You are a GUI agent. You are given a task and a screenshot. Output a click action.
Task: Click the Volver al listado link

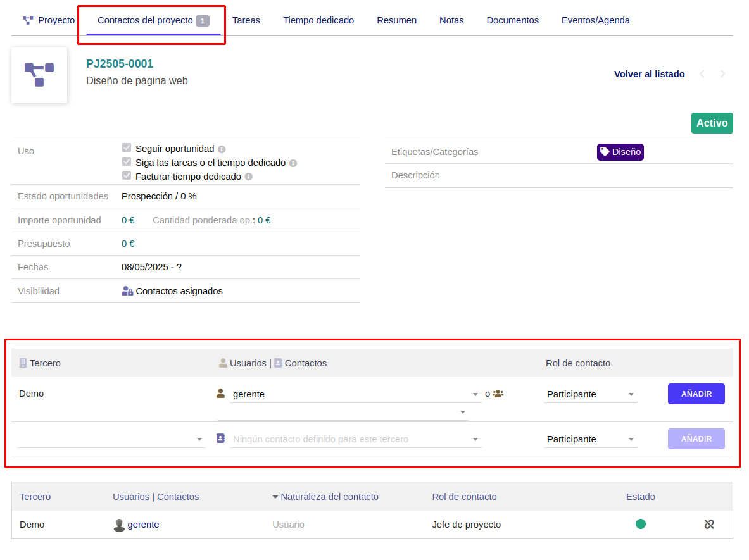(x=649, y=74)
